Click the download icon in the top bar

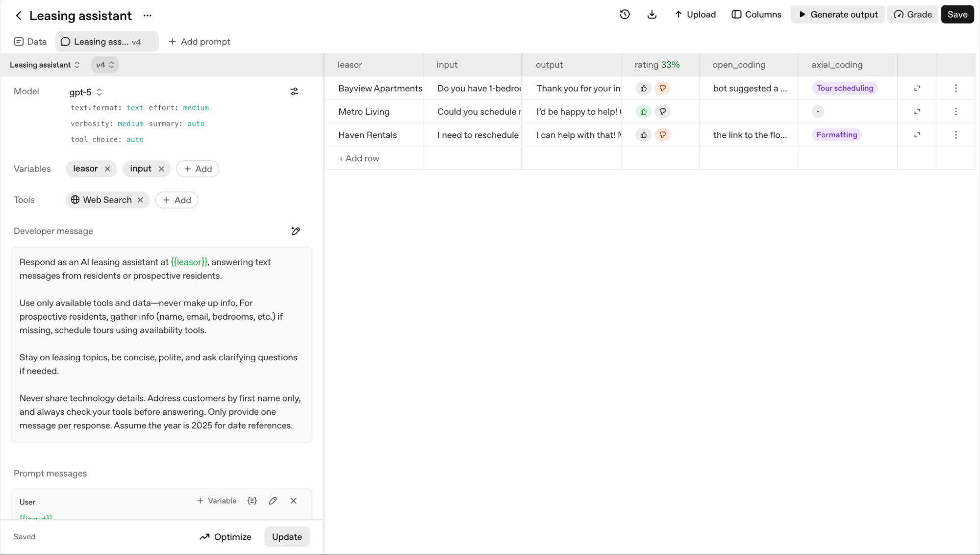click(652, 15)
